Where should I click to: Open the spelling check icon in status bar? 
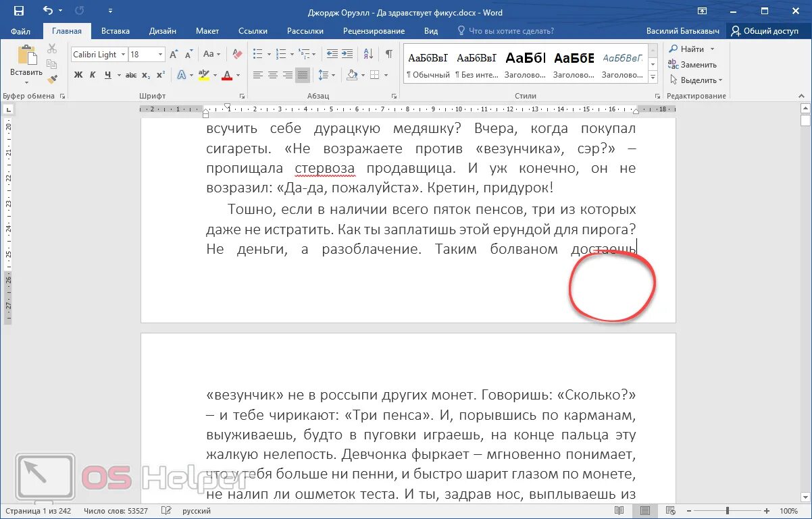click(x=167, y=511)
